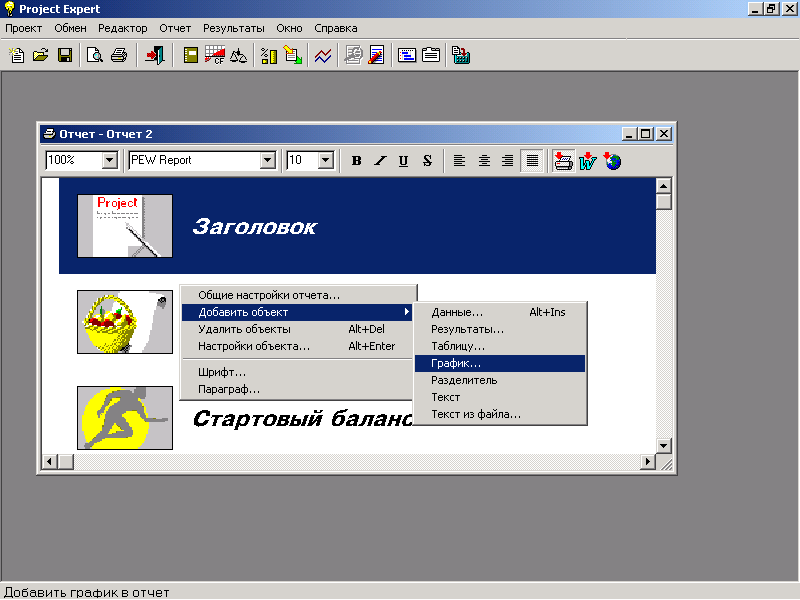Screen dimensions: 800x600
Task: Export report to web globe icon
Action: click(612, 161)
